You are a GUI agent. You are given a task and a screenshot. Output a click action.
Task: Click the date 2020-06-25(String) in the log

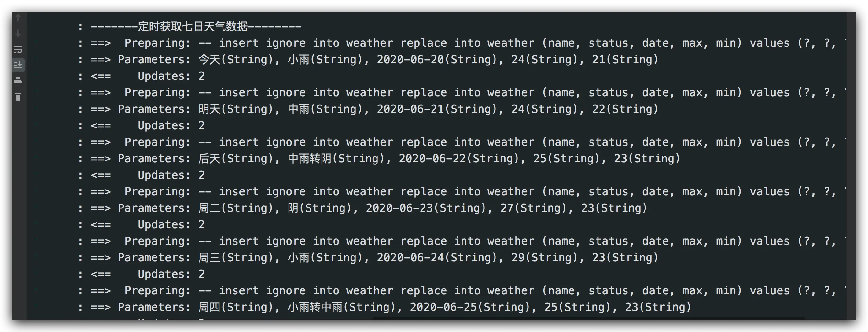470,307
